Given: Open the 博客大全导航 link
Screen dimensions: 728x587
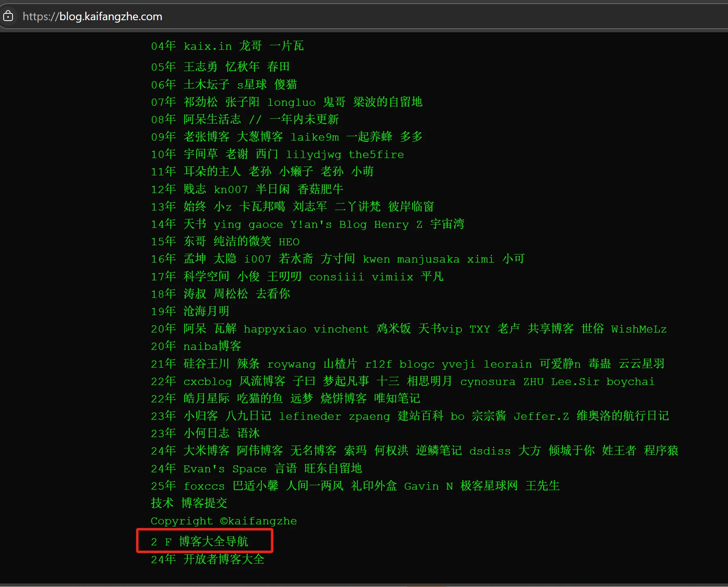Looking at the screenshot, I should click(x=214, y=541).
